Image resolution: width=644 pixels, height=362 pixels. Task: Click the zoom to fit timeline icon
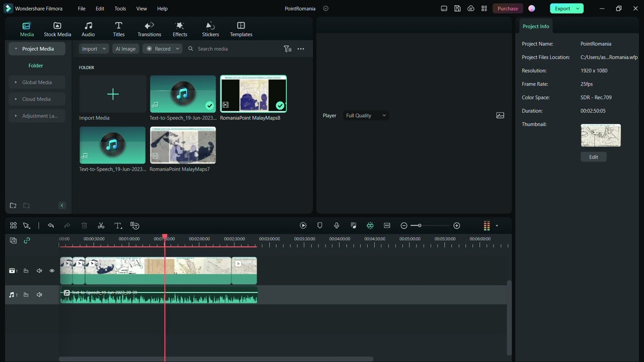[x=387, y=226]
